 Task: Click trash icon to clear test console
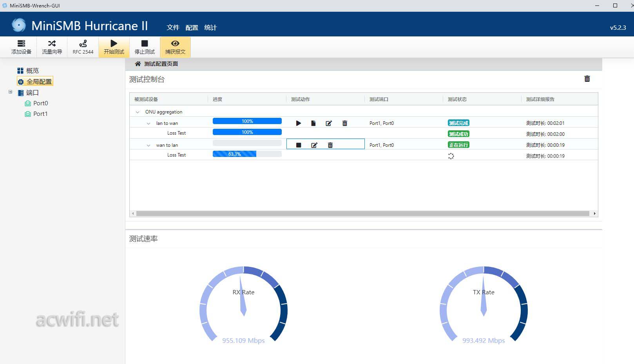click(x=587, y=79)
